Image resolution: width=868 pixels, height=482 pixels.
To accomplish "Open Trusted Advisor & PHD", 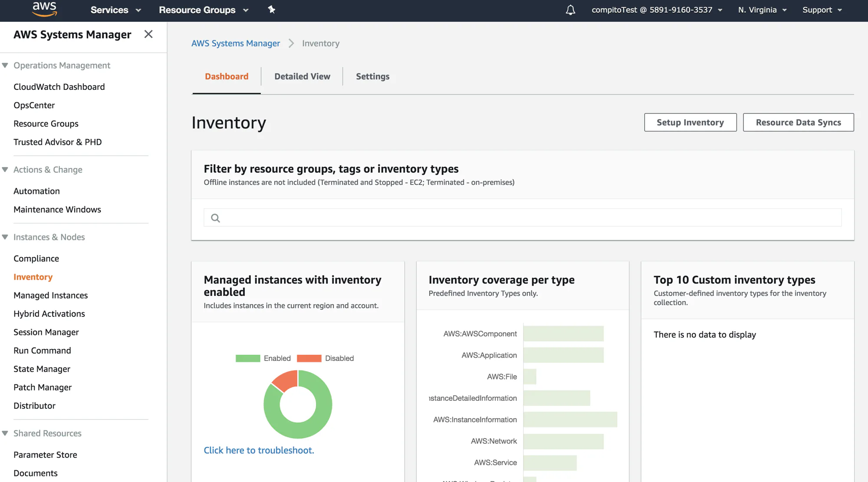I will [x=58, y=142].
